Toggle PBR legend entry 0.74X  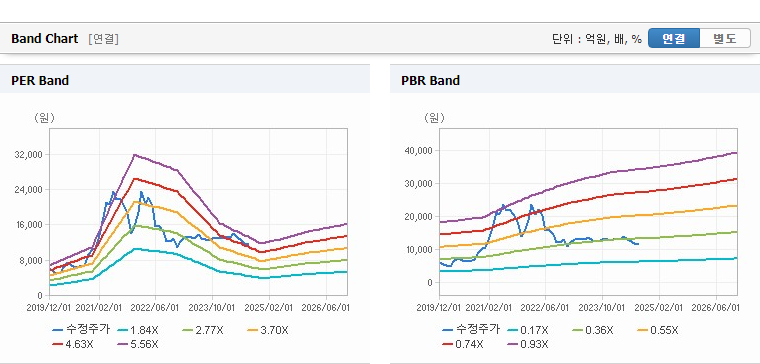463,344
